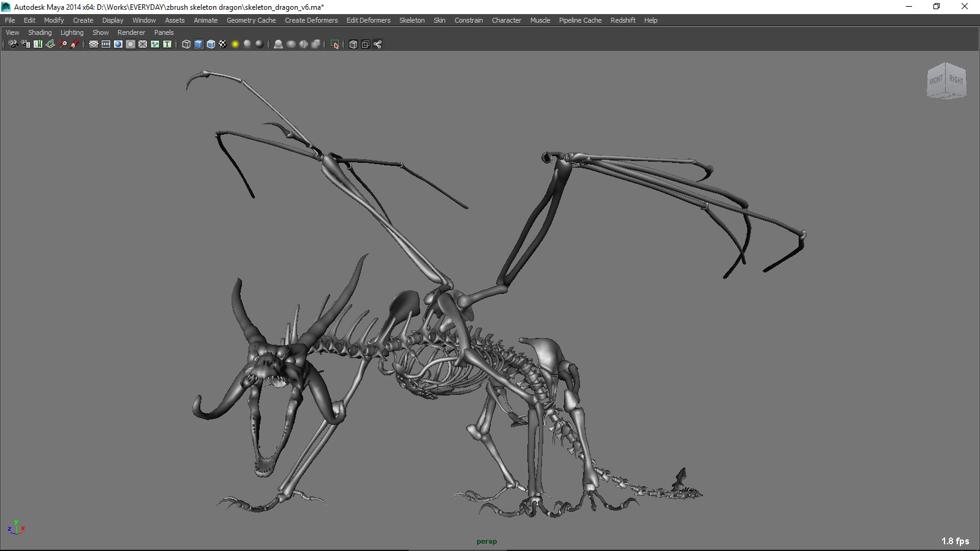Click the 2D Pan/Zoom icon
This screenshot has height=551, width=980.
click(x=62, y=44)
